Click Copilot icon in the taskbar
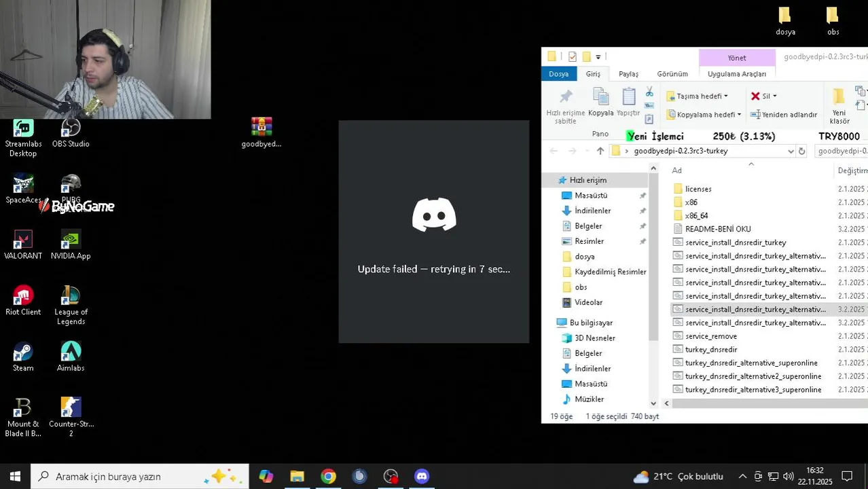Viewport: 868px width, 489px height. pos(266,477)
